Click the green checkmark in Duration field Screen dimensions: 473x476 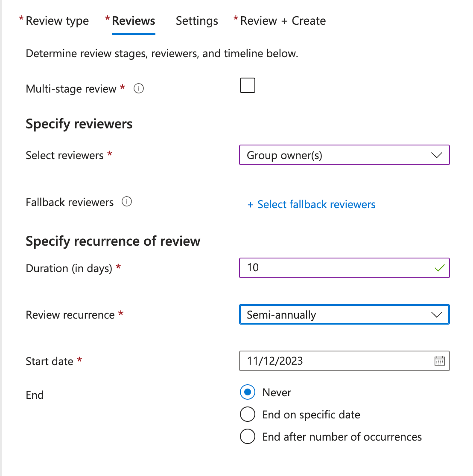point(439,268)
